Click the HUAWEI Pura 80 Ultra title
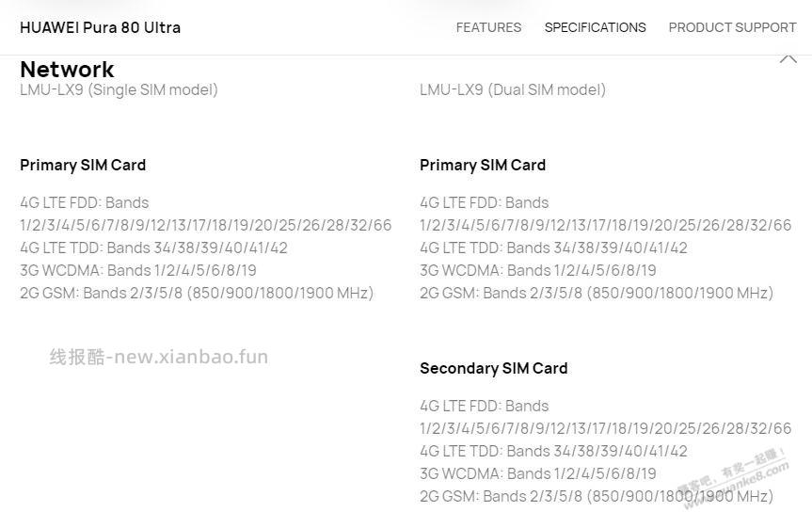The image size is (812, 528). pyautogui.click(x=100, y=27)
